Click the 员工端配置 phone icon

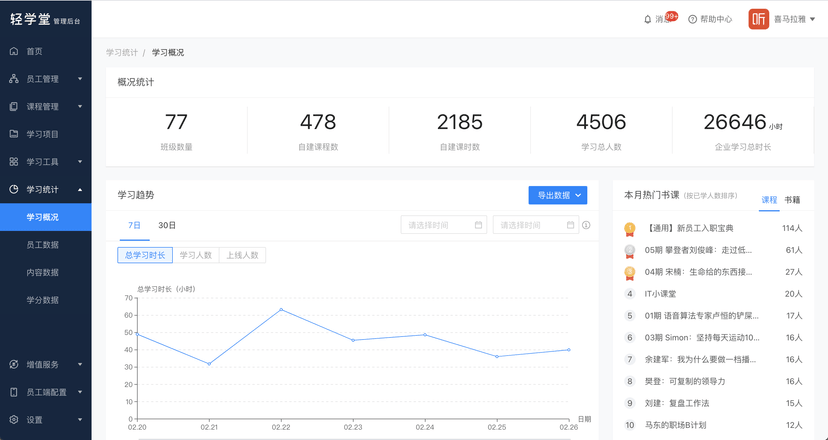pyautogui.click(x=14, y=392)
